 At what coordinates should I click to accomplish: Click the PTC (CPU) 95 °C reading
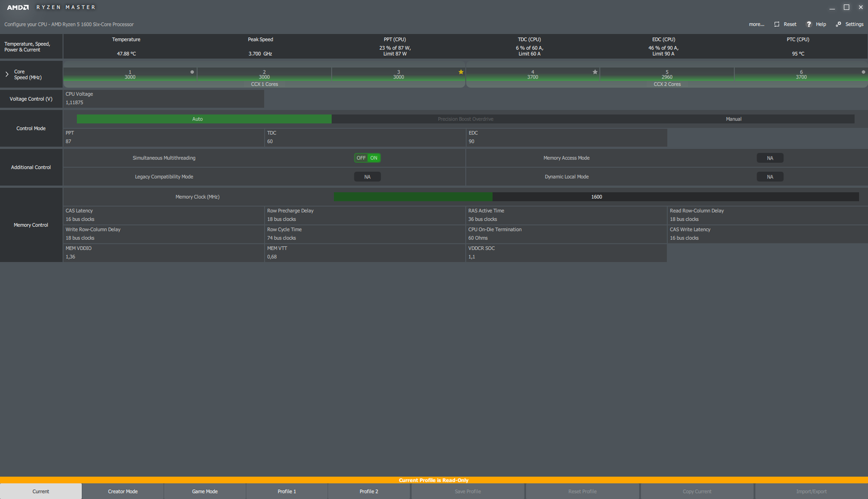tap(798, 54)
